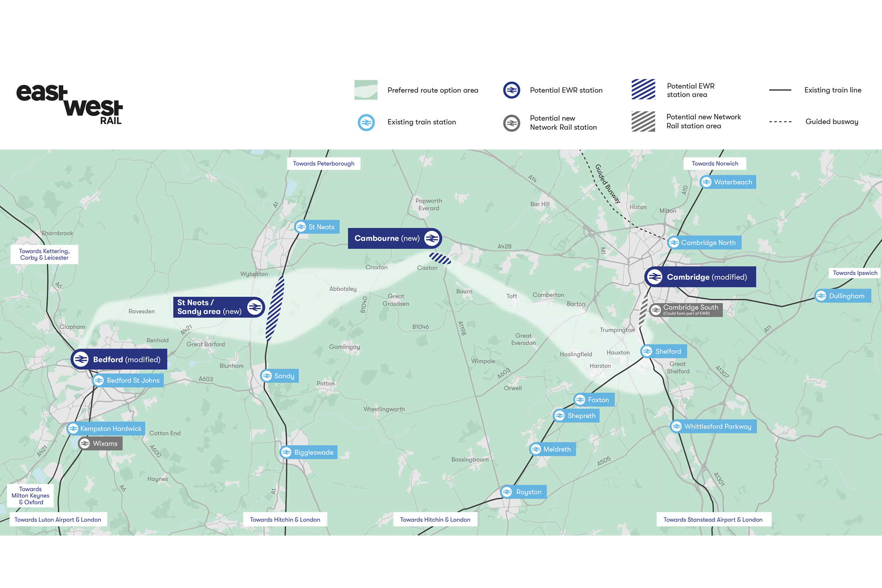The width and height of the screenshot is (882, 588).
Task: Select the Cambridge (modified) station icon
Action: coord(654,277)
